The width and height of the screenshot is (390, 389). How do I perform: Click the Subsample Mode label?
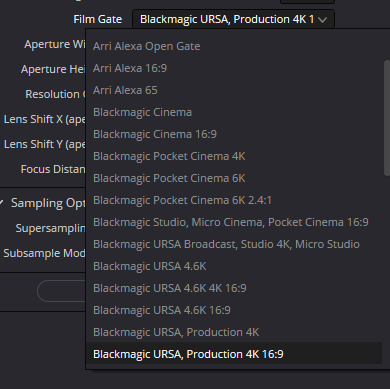click(x=44, y=253)
